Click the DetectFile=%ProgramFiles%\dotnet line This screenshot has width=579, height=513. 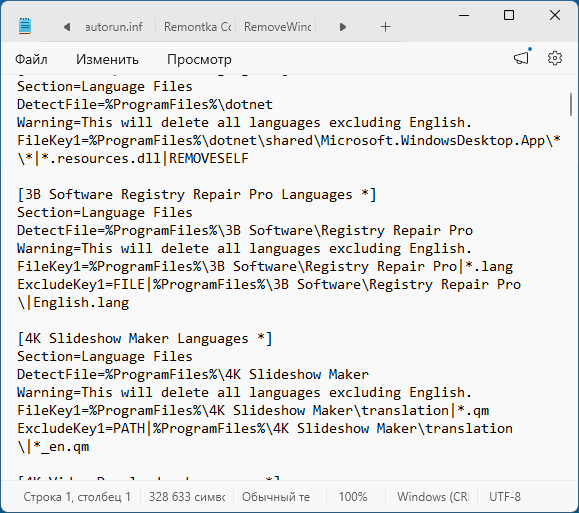point(145,105)
